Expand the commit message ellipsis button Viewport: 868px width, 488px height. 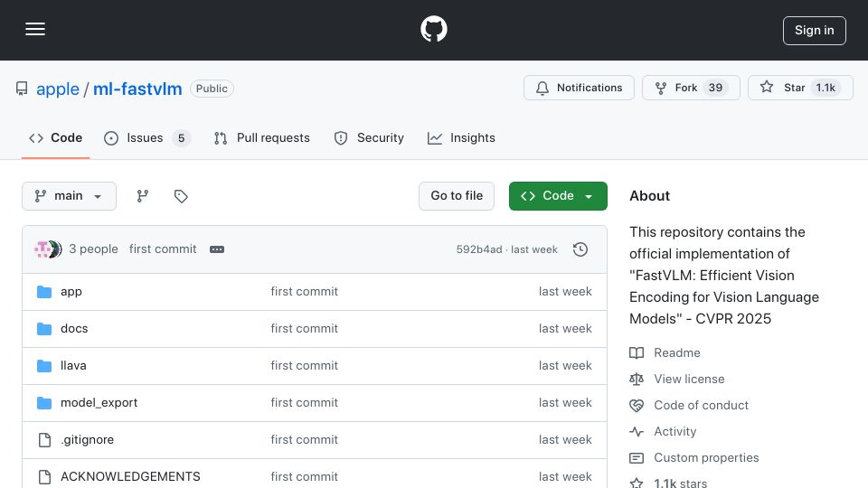click(x=217, y=249)
